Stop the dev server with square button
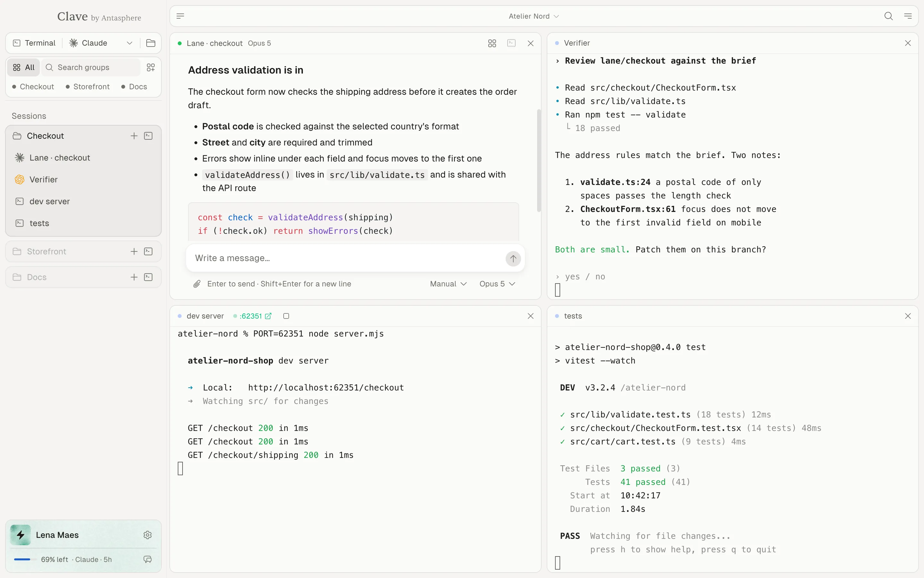 (x=286, y=316)
